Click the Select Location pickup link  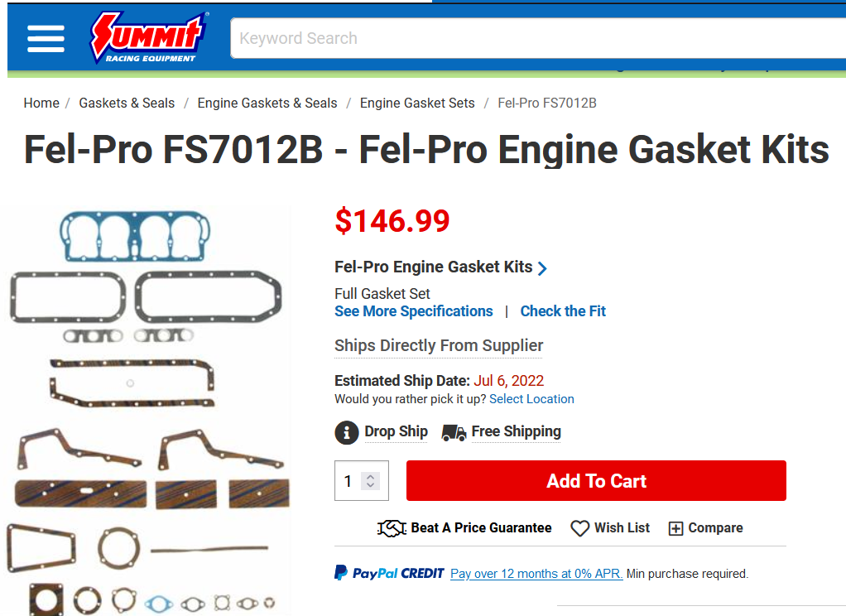531,399
